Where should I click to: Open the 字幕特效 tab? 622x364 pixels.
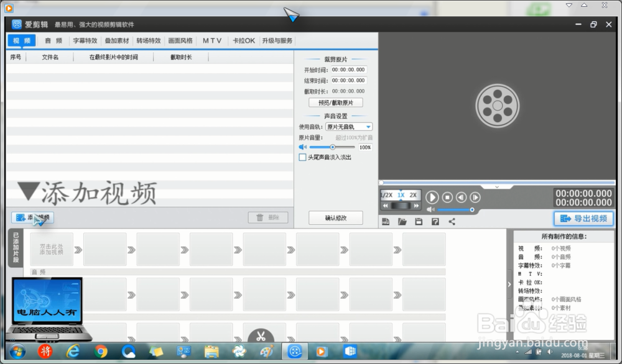point(85,40)
